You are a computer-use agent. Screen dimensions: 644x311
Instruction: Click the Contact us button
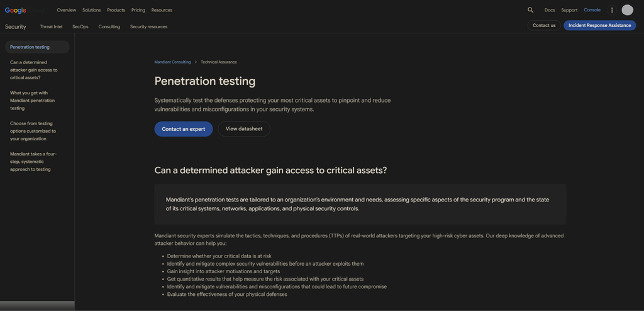tap(544, 26)
